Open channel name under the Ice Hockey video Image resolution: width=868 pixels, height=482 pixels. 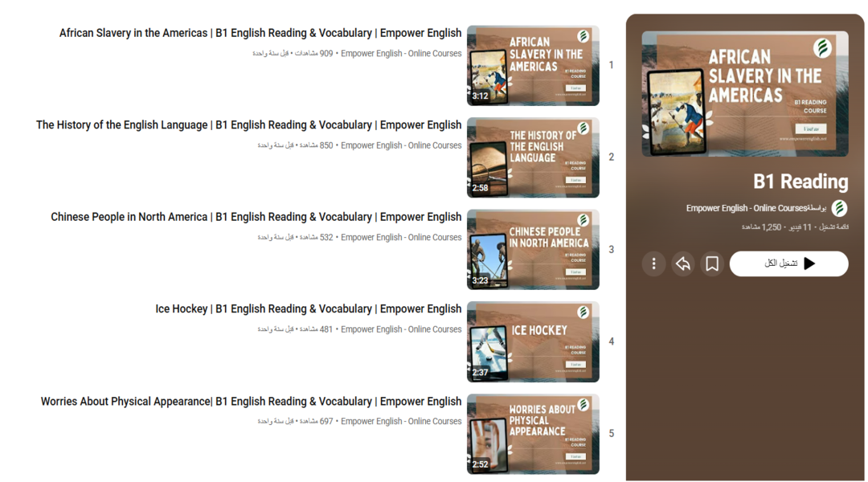point(401,329)
